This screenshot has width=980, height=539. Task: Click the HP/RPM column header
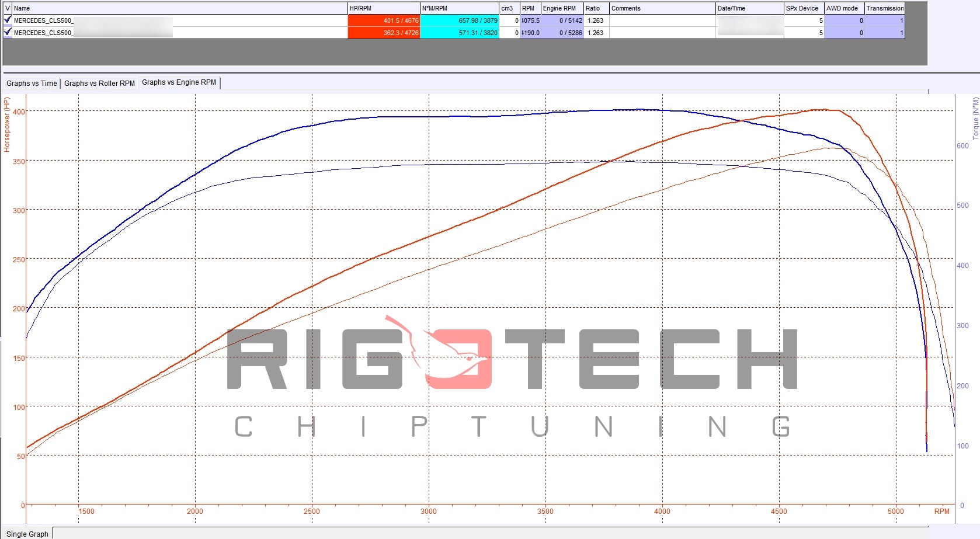(384, 8)
